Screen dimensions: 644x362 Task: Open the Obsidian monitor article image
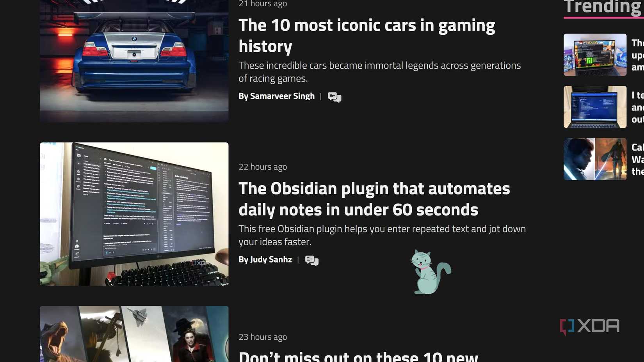[x=134, y=214]
